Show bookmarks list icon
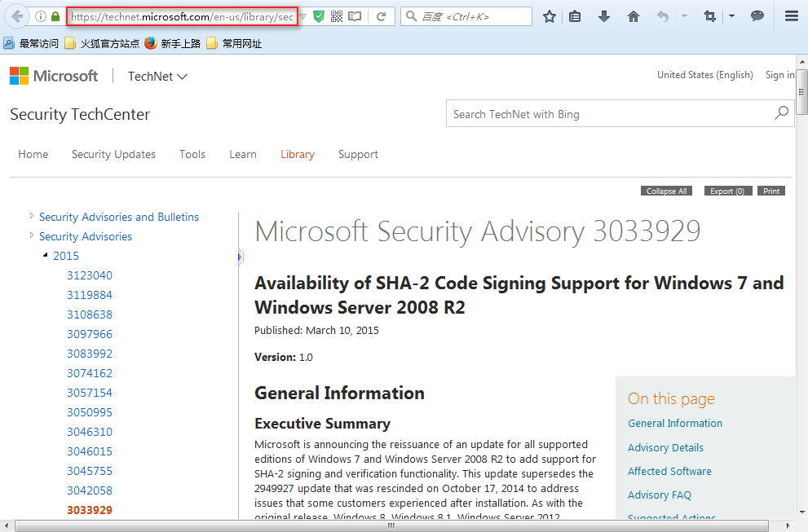This screenshot has height=532, width=808. pyautogui.click(x=575, y=16)
